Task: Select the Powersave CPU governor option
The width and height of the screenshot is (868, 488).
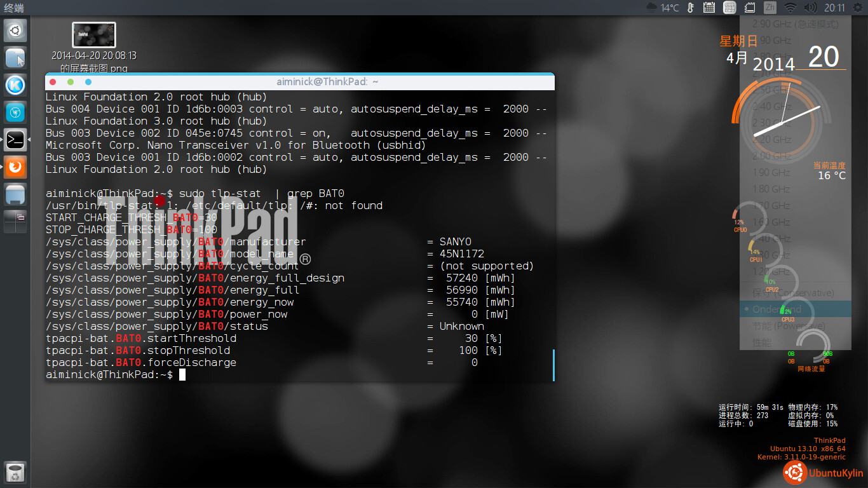Action: (x=789, y=326)
